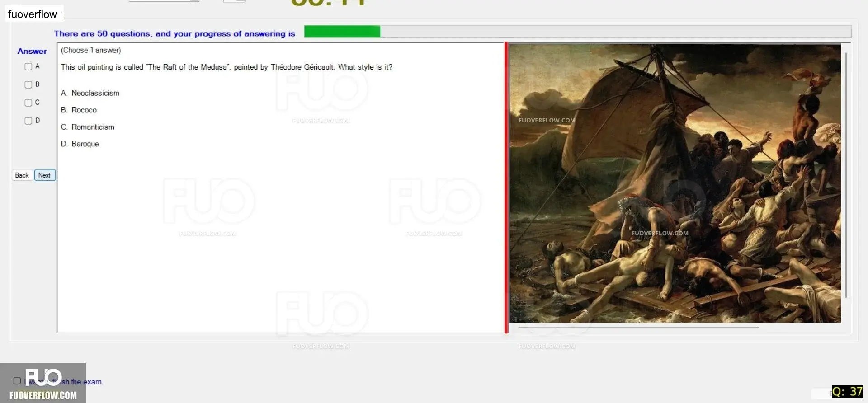Image resolution: width=868 pixels, height=403 pixels.
Task: Click the painting panel vertical scrollbar
Action: tap(846, 175)
